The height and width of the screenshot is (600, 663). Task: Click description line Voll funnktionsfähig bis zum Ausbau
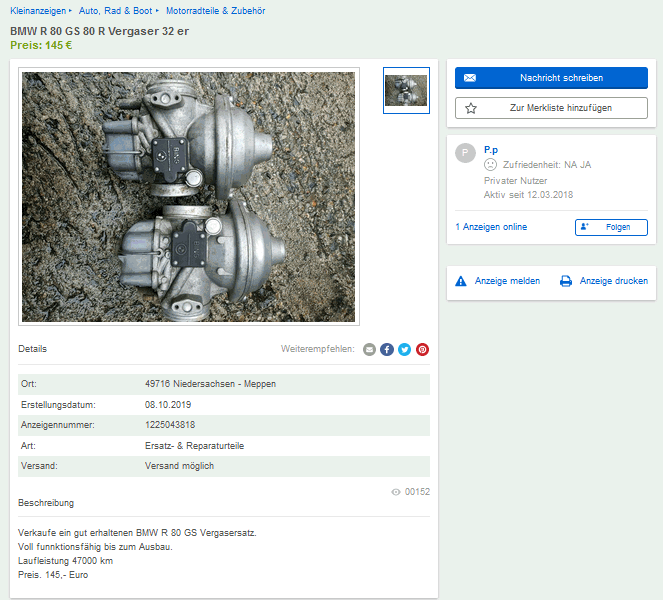pyautogui.click(x=95, y=547)
